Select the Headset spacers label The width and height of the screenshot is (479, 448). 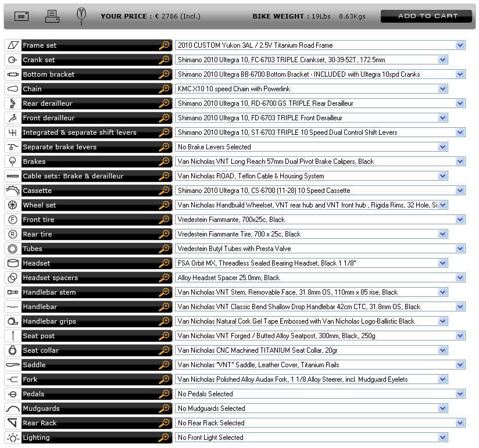coord(51,278)
